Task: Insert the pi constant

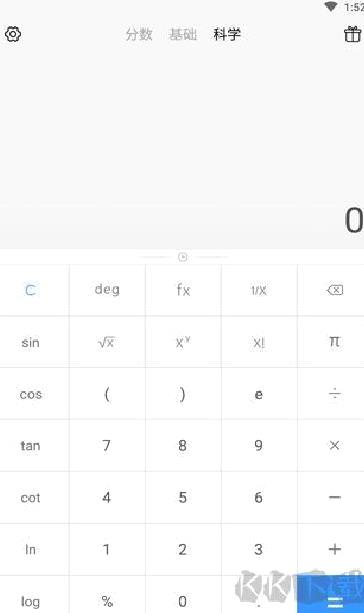Action: pyautogui.click(x=334, y=342)
